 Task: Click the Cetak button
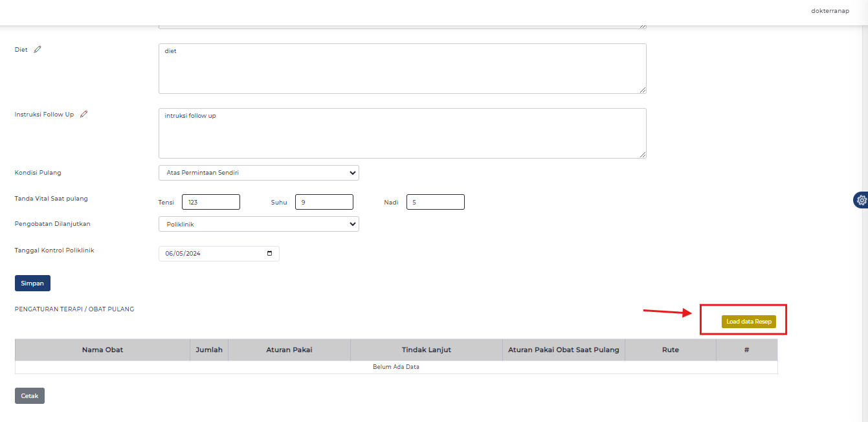tap(29, 395)
